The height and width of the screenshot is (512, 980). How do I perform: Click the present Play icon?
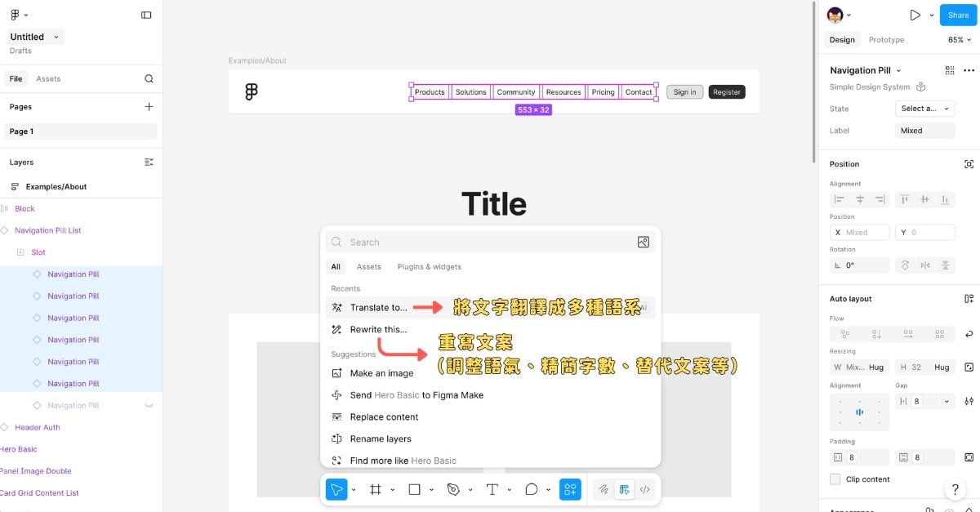915,15
